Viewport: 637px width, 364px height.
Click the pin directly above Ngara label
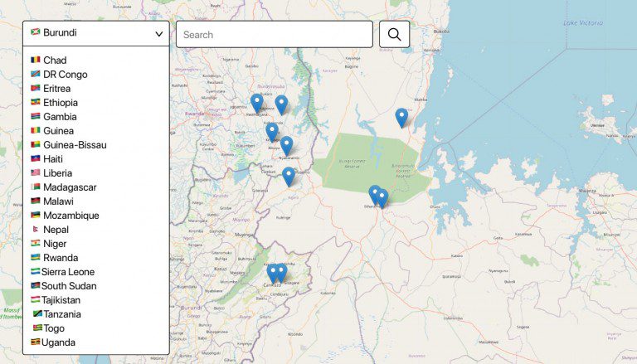pyautogui.click(x=289, y=177)
